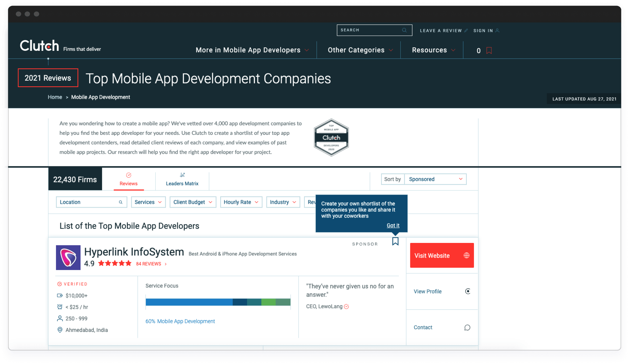Image resolution: width=629 pixels, height=364 pixels.
Task: Click the user icon next to Sign In
Action: [x=497, y=30]
